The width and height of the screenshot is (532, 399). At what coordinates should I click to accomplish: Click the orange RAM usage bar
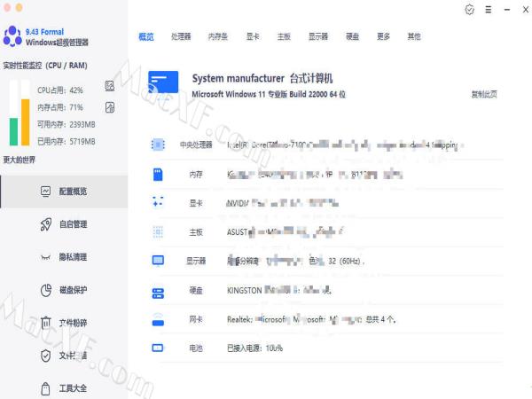(x=25, y=122)
